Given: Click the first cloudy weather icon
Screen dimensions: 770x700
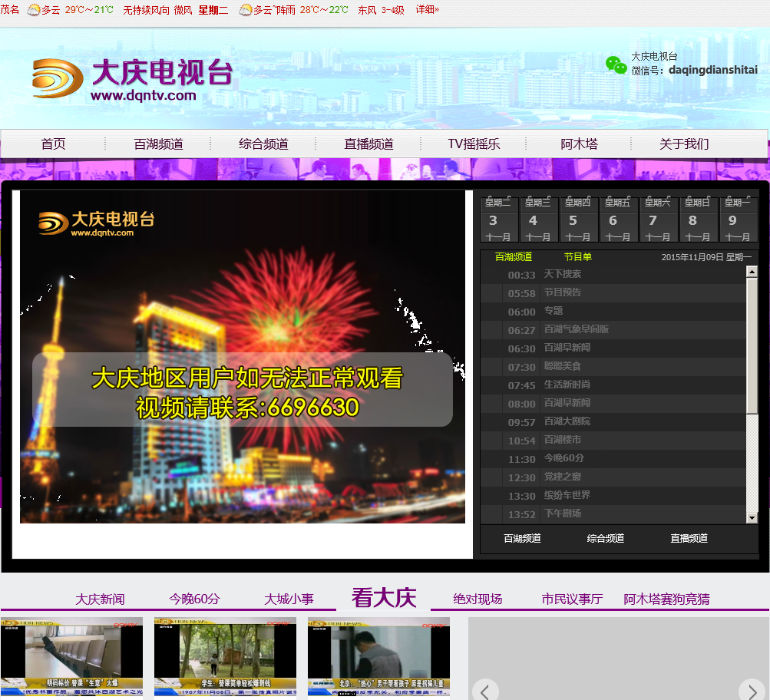Looking at the screenshot, I should pos(33,9).
